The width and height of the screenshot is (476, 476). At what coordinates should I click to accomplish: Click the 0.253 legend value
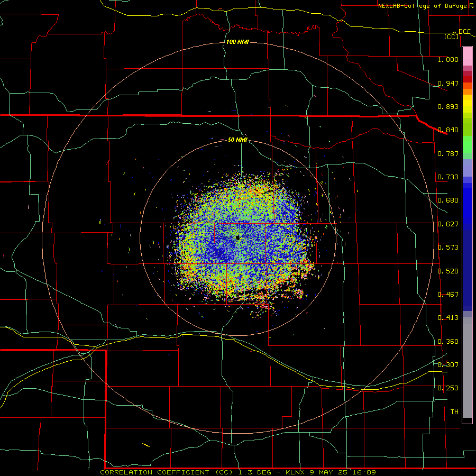coord(448,388)
